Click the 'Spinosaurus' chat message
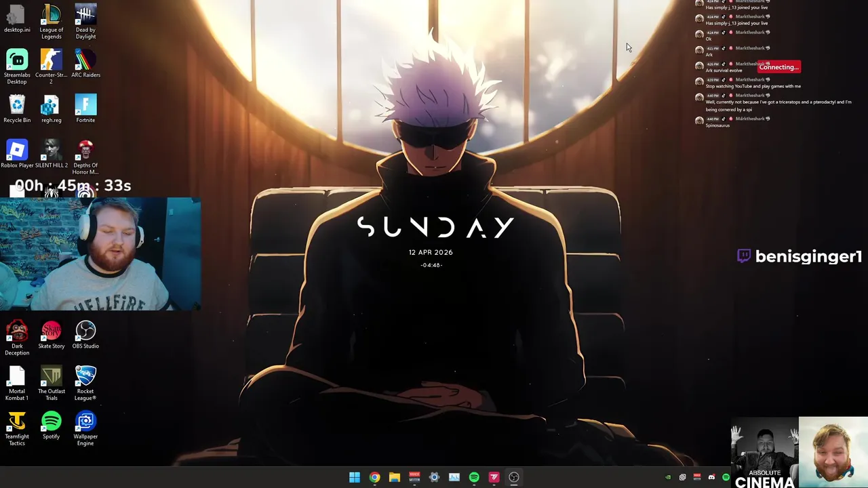Image resolution: width=868 pixels, height=488 pixels. coord(717,125)
